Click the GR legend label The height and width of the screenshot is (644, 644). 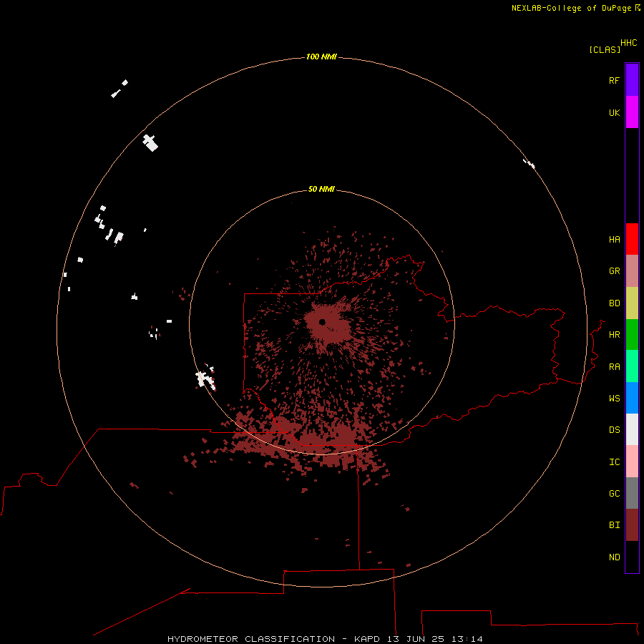tap(614, 271)
